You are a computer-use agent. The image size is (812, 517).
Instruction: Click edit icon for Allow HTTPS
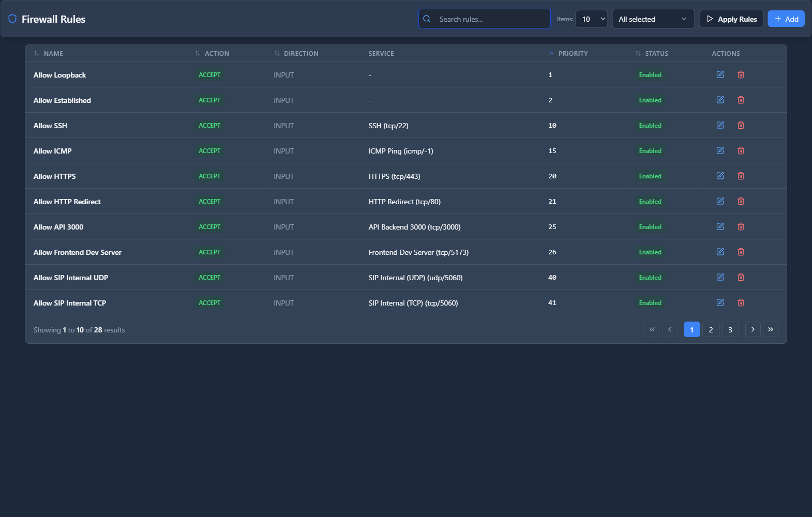coord(720,176)
